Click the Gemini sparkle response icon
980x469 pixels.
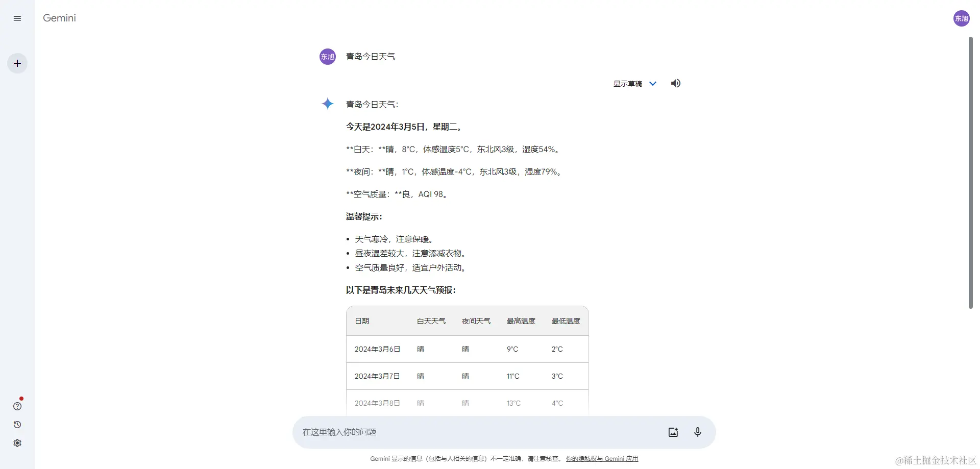coord(328,104)
